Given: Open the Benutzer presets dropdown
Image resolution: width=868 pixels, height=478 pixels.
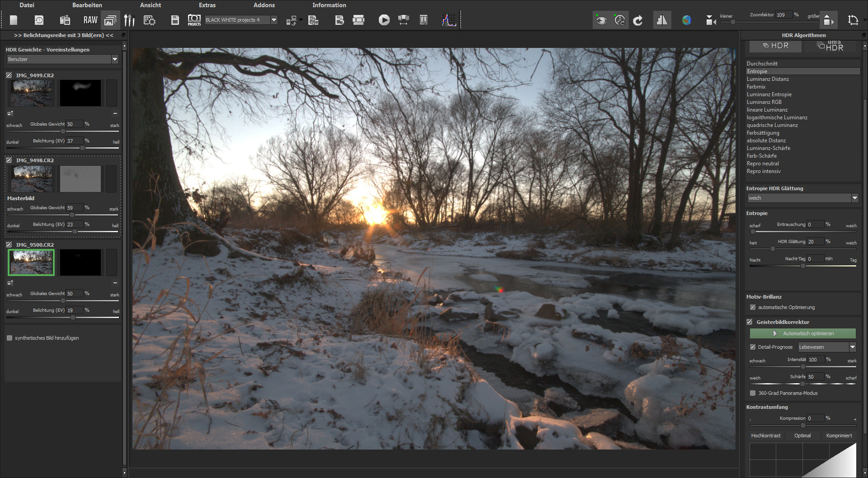Looking at the screenshot, I should coord(114,59).
